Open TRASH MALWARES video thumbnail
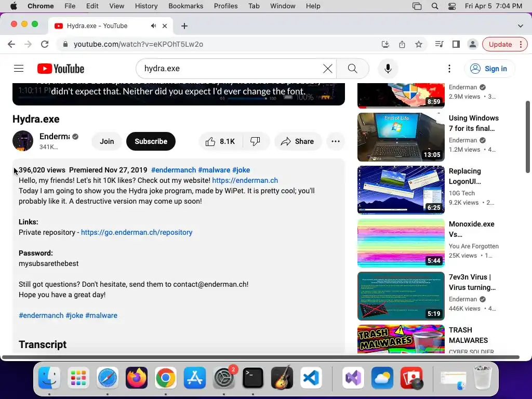Viewport: 532px width, 399px height. tap(401, 339)
